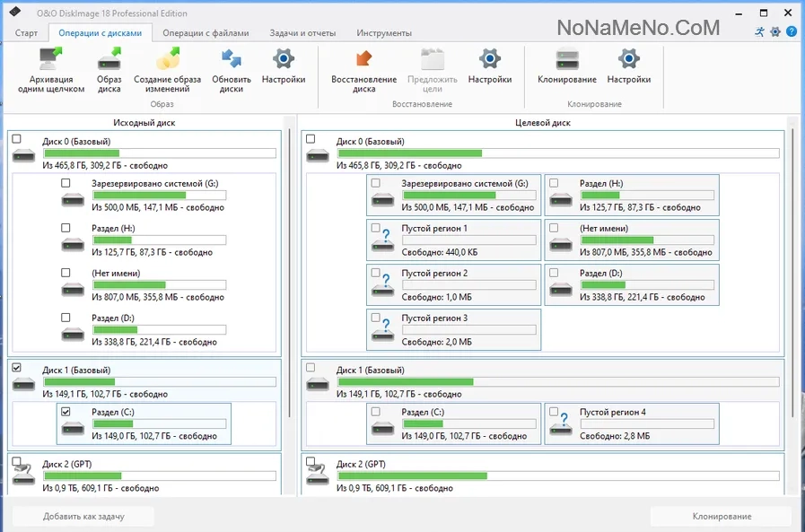Viewport: 805px width, 532px height.
Task: Tick the target Пустой регион 1 checkbox
Action: [x=375, y=228]
